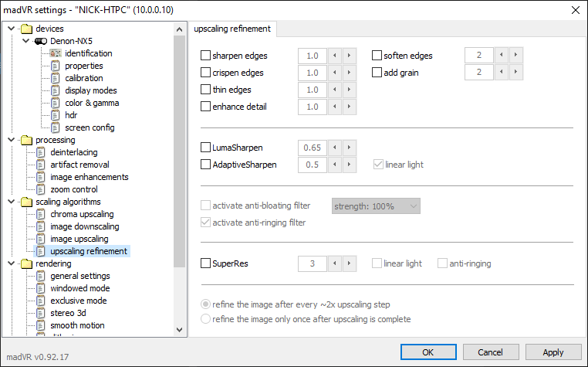Image resolution: width=588 pixels, height=367 pixels.
Task: Collapse the scaling algorithms tree node
Action: point(10,202)
